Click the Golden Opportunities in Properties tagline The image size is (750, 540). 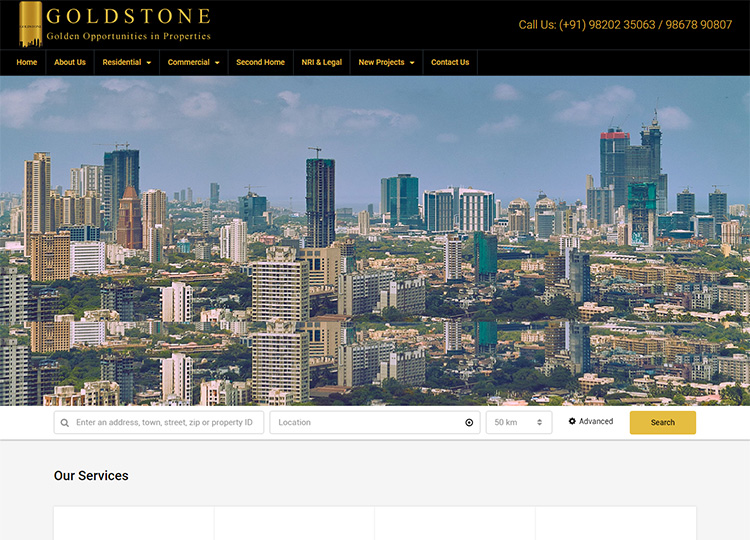coord(129,36)
